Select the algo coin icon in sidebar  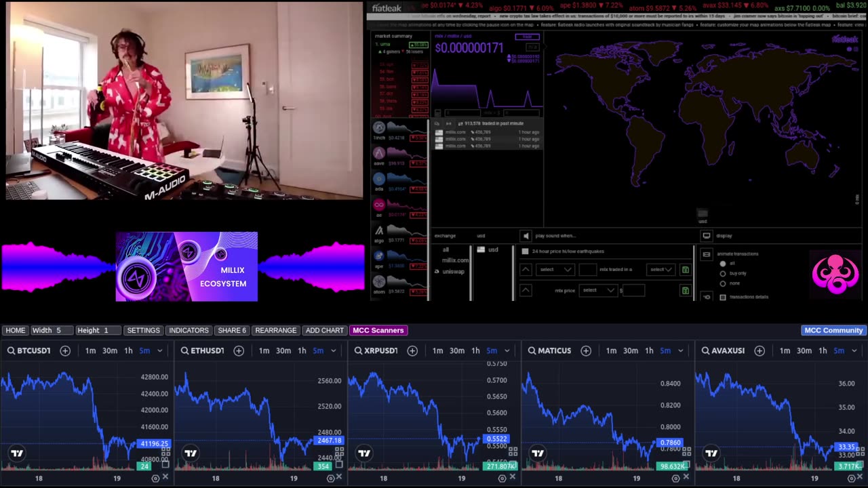(x=379, y=231)
